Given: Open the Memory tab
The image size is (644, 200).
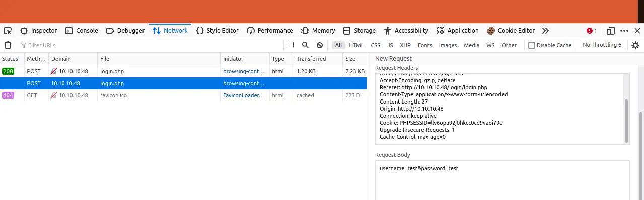Looking at the screenshot, I should (x=318, y=31).
